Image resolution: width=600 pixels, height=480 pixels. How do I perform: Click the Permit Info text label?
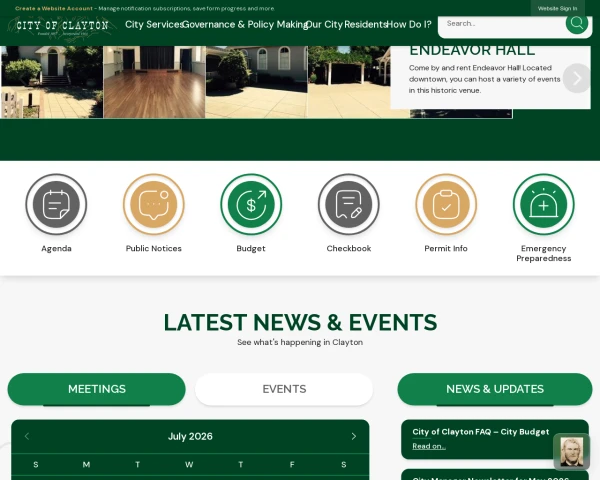click(446, 248)
